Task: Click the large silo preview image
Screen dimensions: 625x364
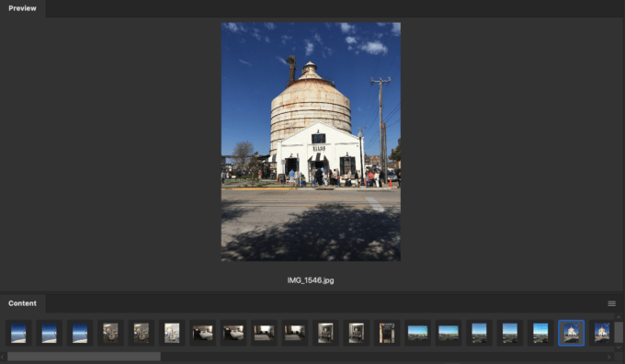Action: point(311,142)
